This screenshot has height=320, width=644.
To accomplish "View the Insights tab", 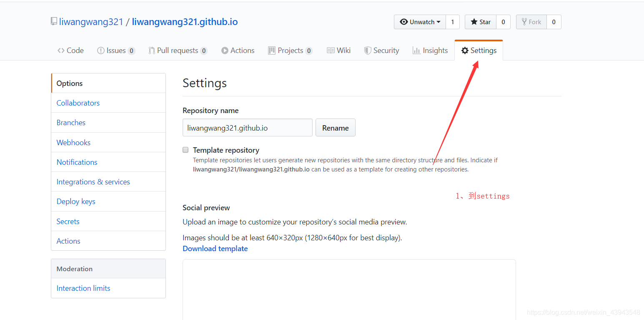I will click(430, 50).
